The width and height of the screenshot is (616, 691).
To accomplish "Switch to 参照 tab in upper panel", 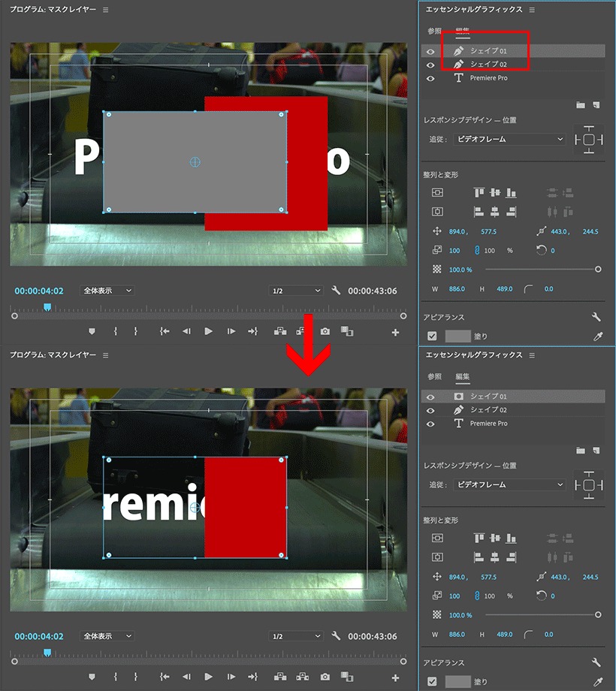I will tap(434, 31).
